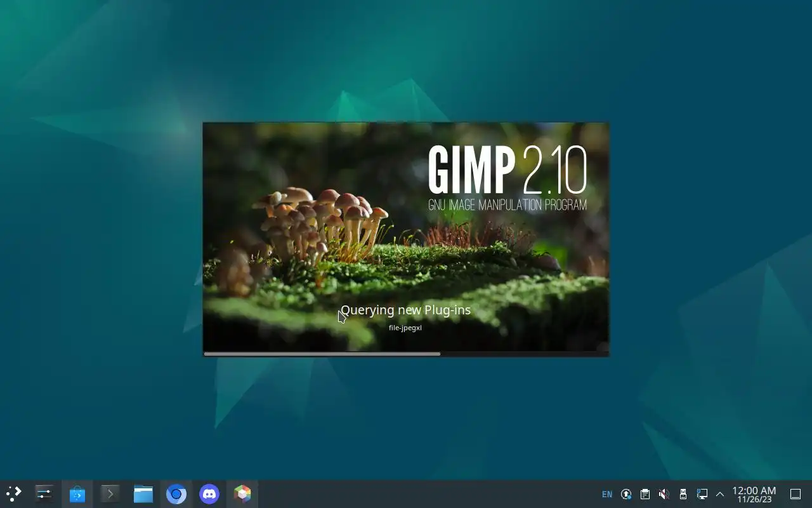This screenshot has height=508, width=812.
Task: Open the network connections tray icon
Action: 702,494
